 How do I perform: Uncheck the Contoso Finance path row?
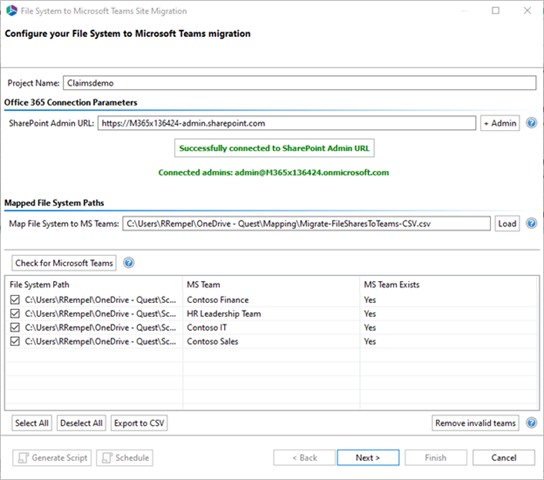tap(15, 300)
